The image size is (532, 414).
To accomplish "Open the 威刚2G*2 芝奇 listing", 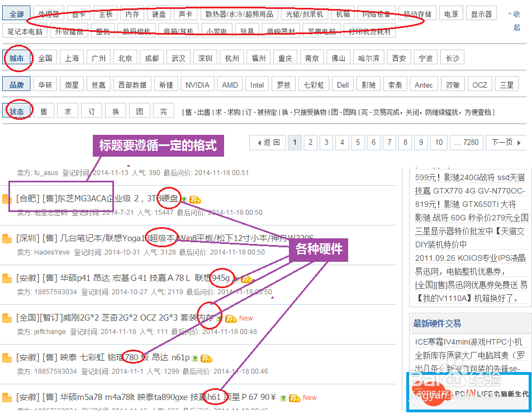I will [115, 318].
